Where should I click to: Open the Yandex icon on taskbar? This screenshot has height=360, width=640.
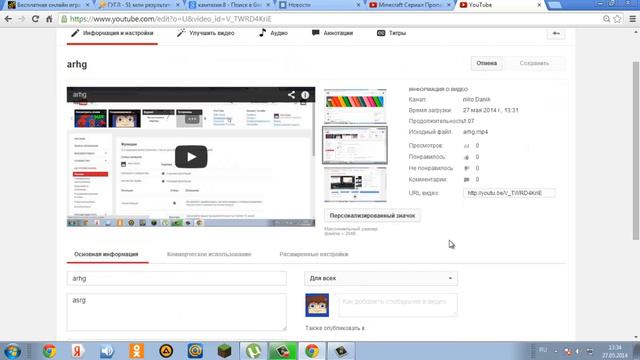click(x=77, y=351)
